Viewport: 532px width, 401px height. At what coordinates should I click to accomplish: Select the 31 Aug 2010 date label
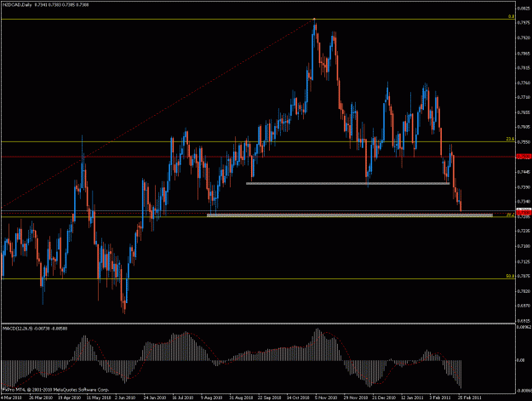pyautogui.click(x=241, y=398)
